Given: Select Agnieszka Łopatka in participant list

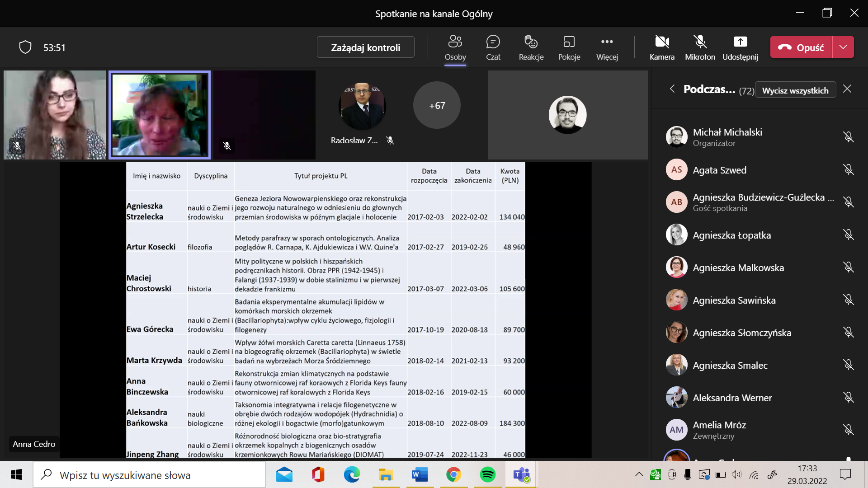Looking at the screenshot, I should pyautogui.click(x=731, y=235).
